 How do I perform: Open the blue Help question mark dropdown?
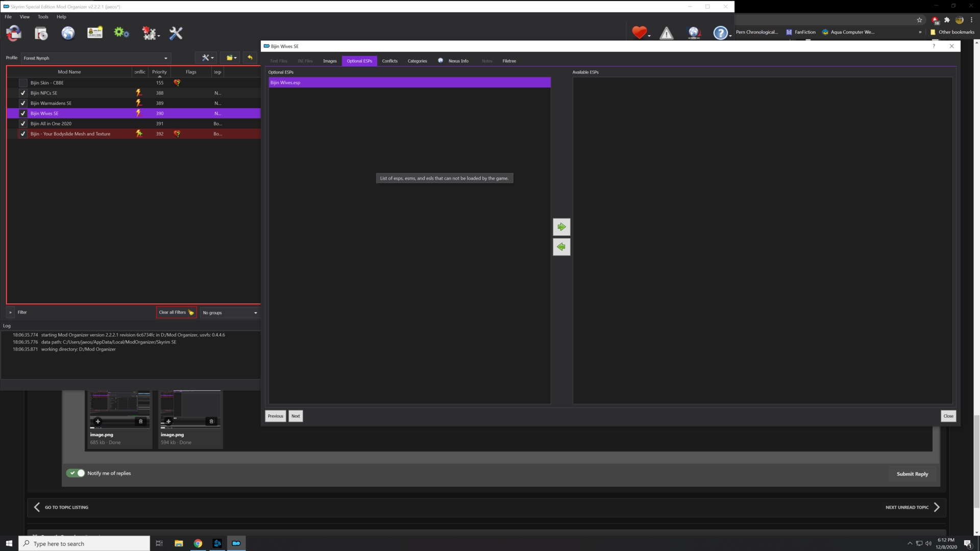pyautogui.click(x=722, y=33)
